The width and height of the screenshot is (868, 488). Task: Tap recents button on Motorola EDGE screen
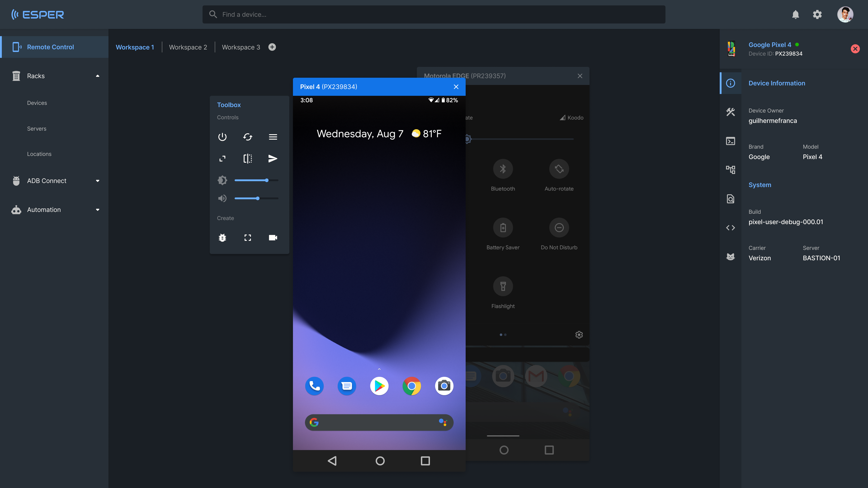pos(549,450)
